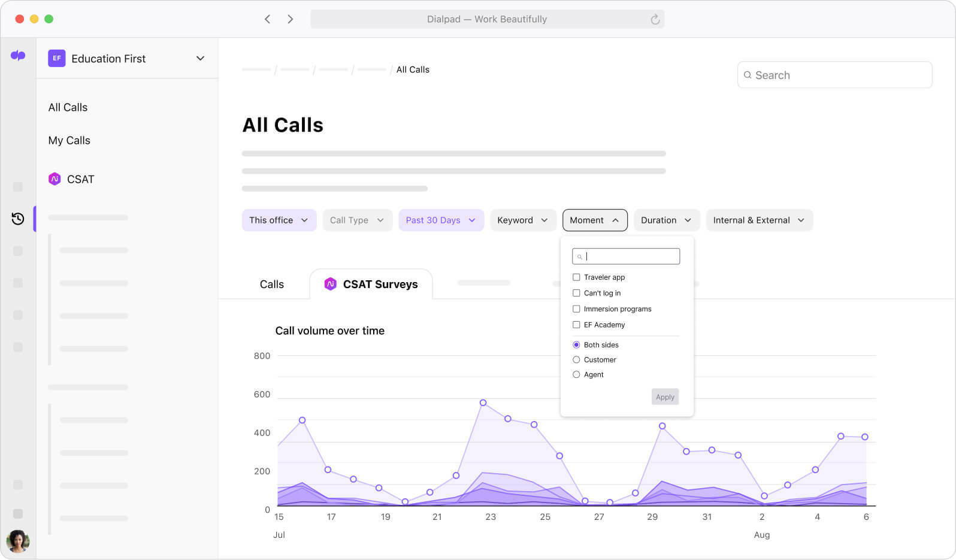
Task: Click the Call volume over time title
Action: [330, 331]
